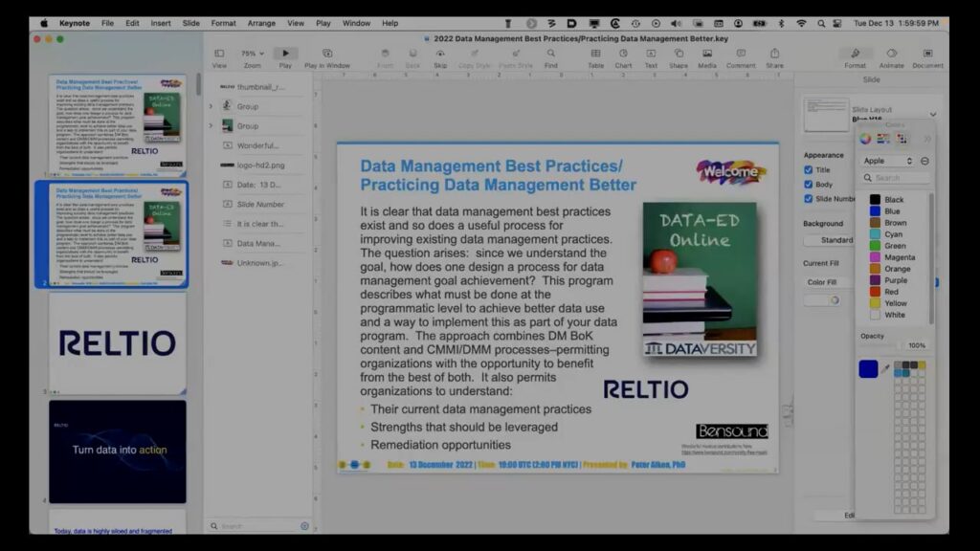Image resolution: width=980 pixels, height=551 pixels.
Task: Insert a table using the Table icon
Action: point(595,55)
